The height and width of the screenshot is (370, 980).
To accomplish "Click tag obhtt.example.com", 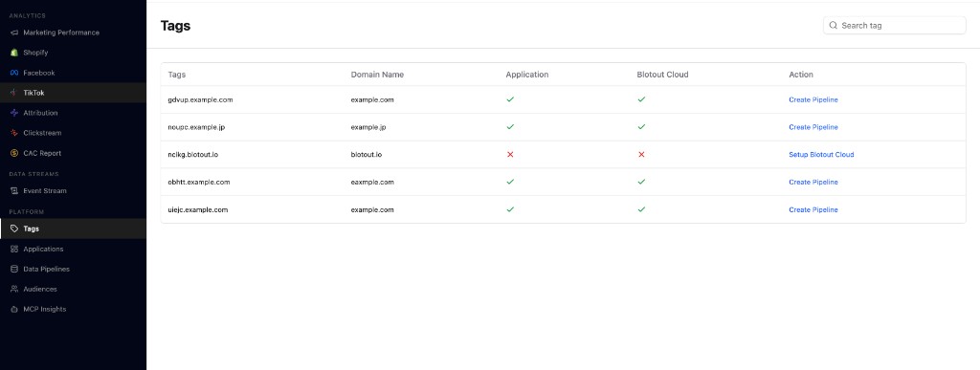I will pyautogui.click(x=199, y=183).
